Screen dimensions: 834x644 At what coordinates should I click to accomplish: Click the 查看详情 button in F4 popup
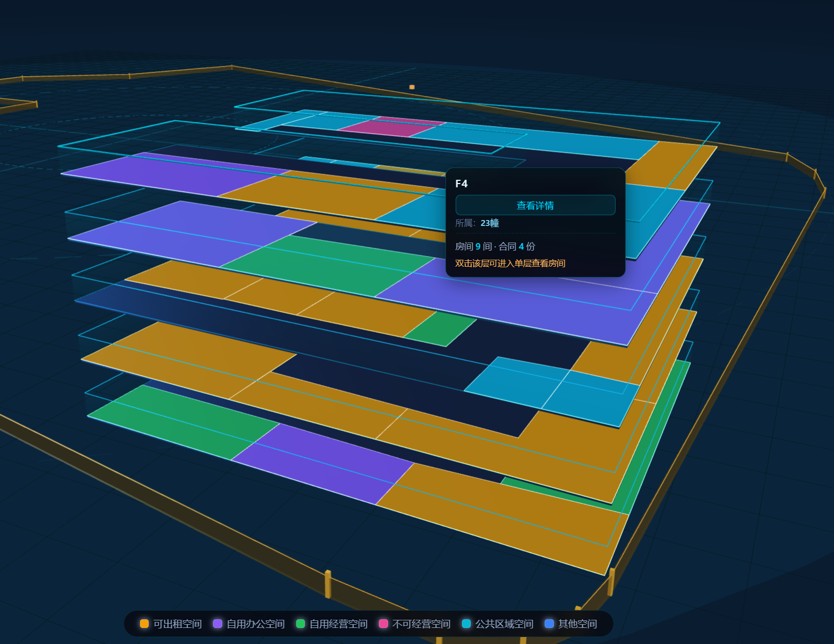[535, 205]
